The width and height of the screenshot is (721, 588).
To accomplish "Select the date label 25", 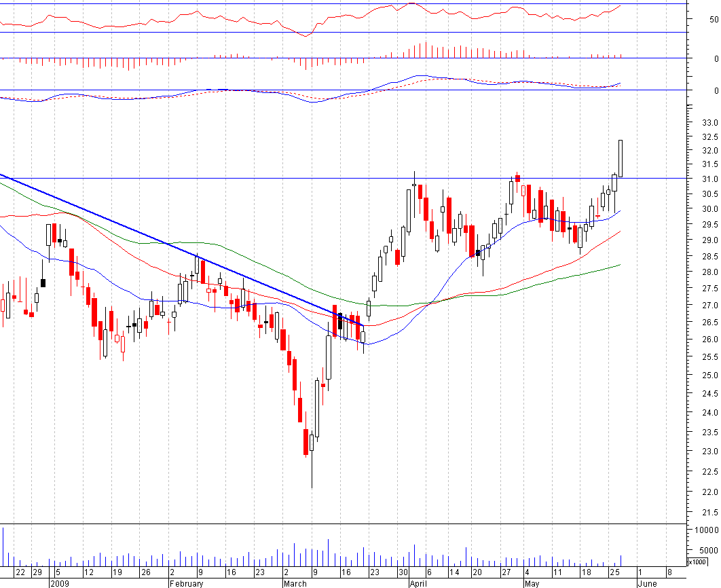I will pos(615,572).
